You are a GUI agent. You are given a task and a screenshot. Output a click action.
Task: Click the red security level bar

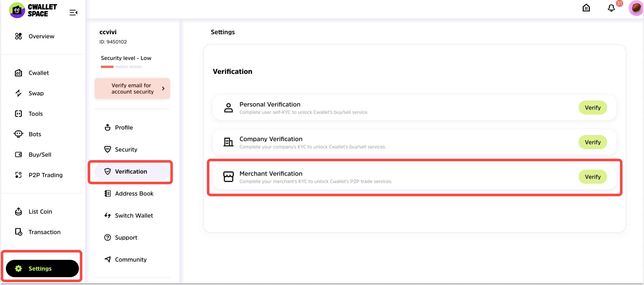coord(107,67)
